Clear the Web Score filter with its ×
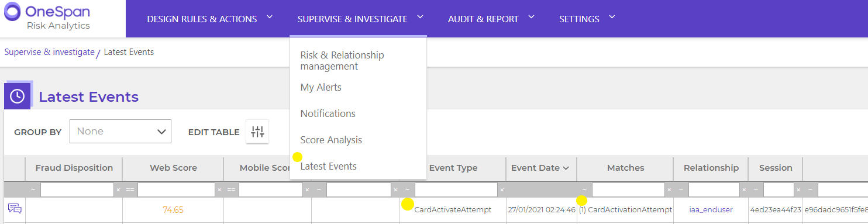868x224 pixels. [219, 190]
